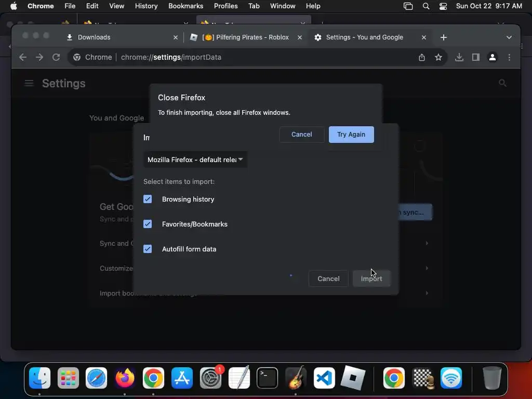The height and width of the screenshot is (399, 532).
Task: Open System Settings from the dock
Action: (x=211, y=378)
